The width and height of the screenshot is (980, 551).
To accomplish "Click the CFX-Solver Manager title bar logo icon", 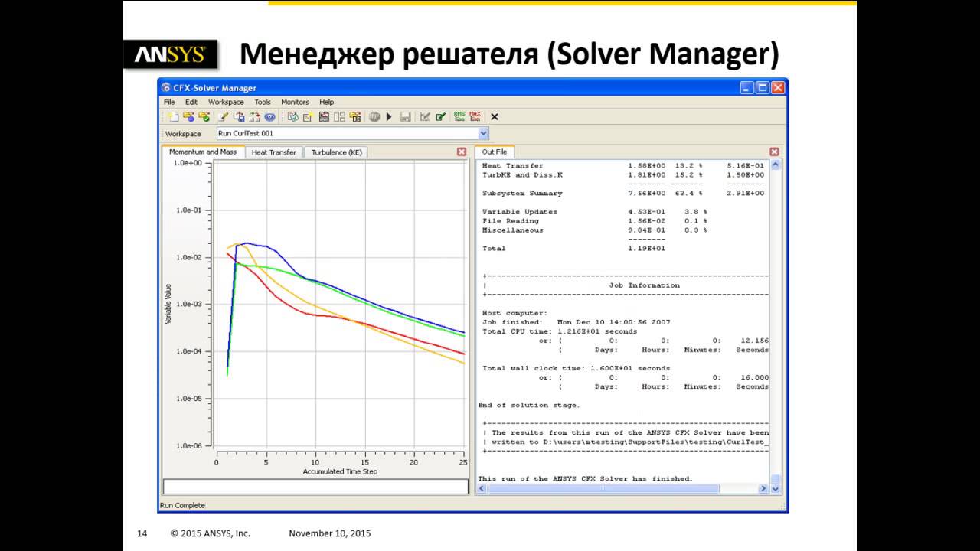I will click(166, 88).
